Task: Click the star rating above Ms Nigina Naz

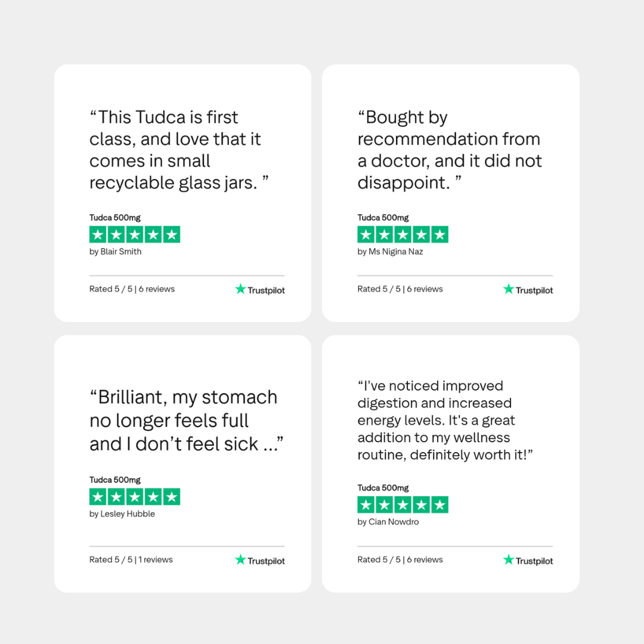Action: (402, 234)
